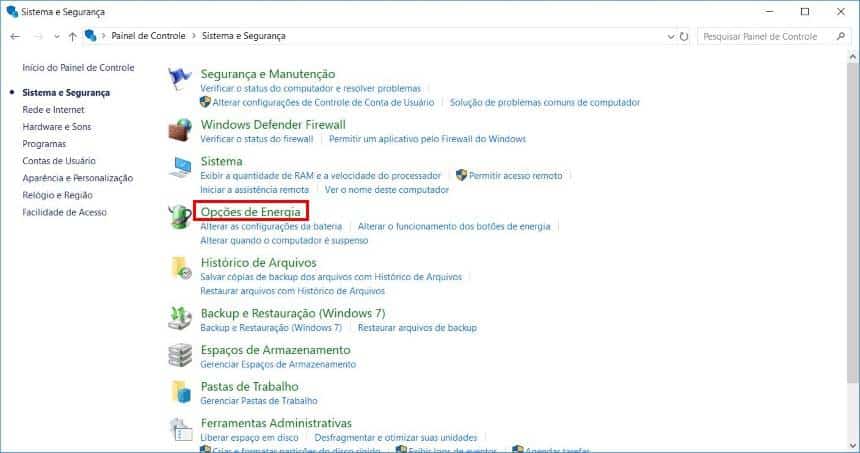Click Alterar o funcionamento dos botões de energia
The image size is (860, 453).
(x=454, y=226)
